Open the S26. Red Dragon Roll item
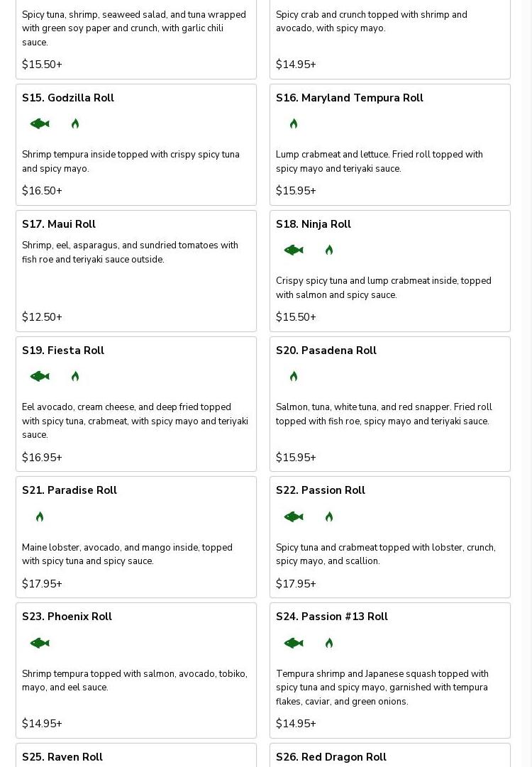532x767 pixels. click(x=331, y=757)
